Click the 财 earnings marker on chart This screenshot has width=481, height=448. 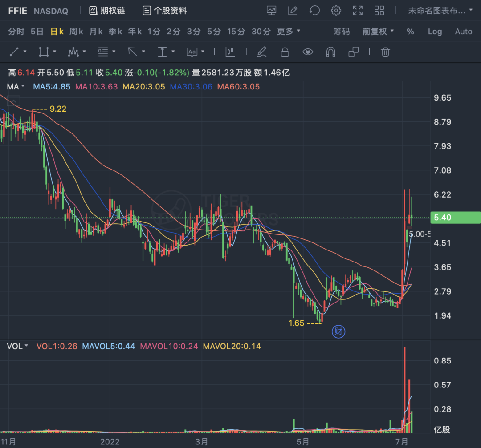[x=338, y=331]
